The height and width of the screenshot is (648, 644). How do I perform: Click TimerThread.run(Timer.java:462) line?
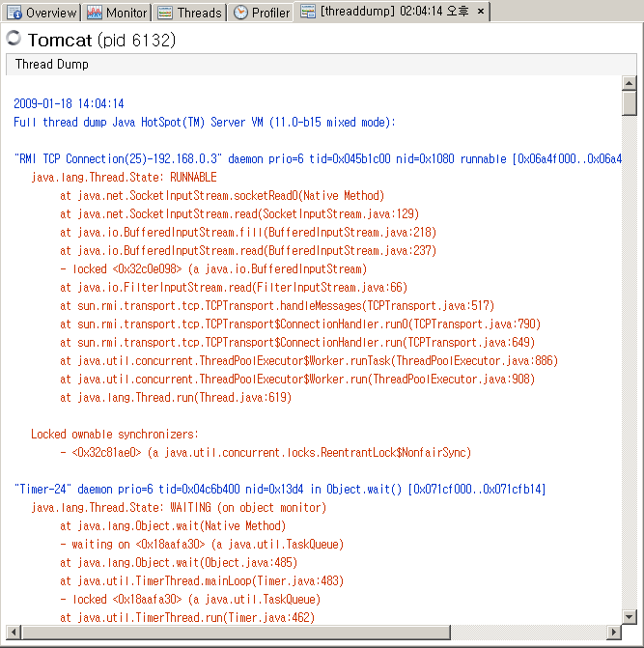[187, 617]
